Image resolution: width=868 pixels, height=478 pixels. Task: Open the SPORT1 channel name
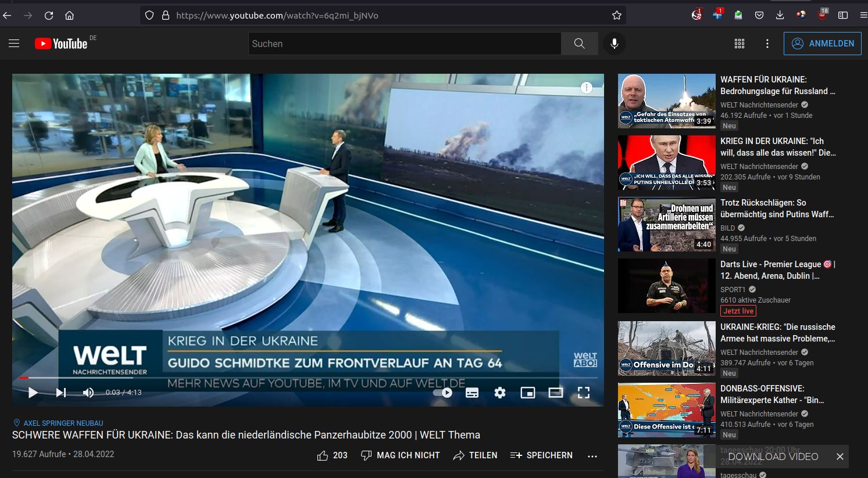coord(733,290)
